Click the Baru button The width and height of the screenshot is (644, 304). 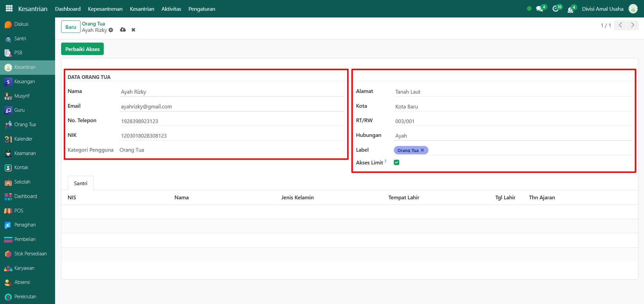click(x=71, y=27)
